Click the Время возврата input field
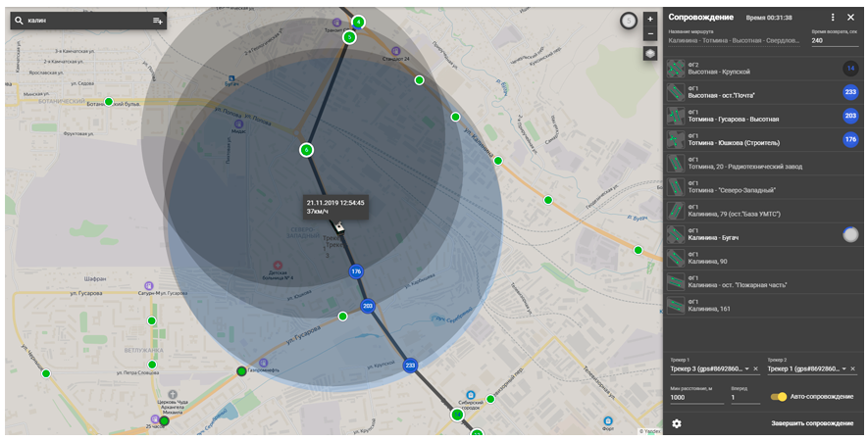This screenshot has height=441, width=868. pos(833,40)
